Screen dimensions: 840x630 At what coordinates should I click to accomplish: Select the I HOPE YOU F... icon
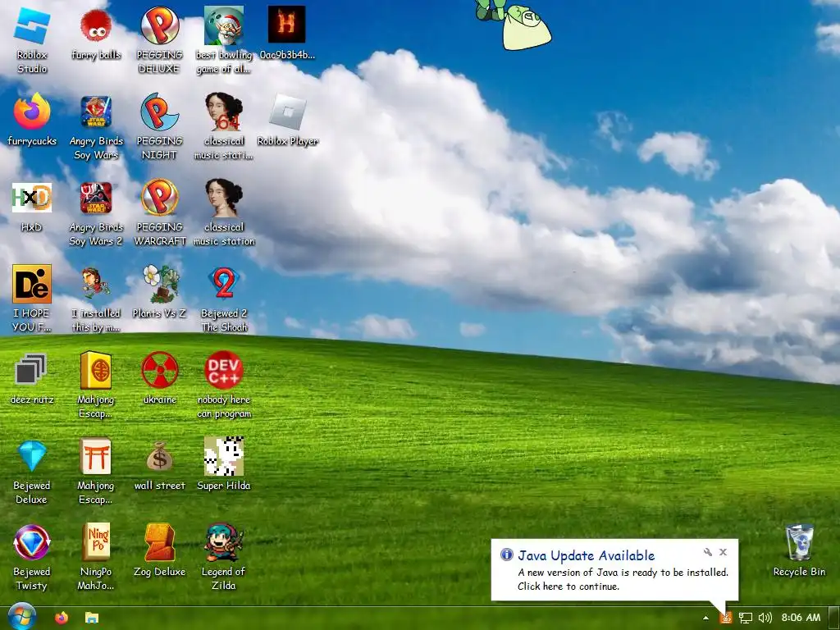pos(32,299)
